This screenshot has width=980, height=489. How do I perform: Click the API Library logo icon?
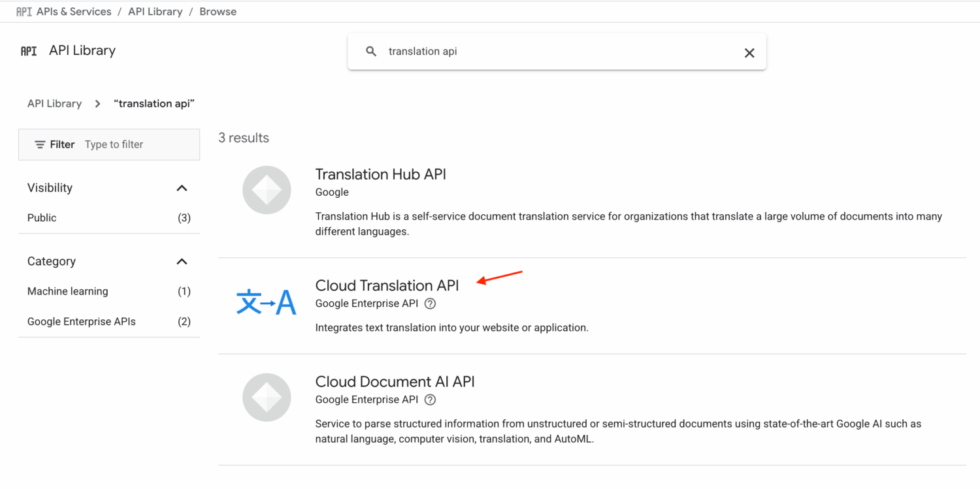pyautogui.click(x=29, y=51)
